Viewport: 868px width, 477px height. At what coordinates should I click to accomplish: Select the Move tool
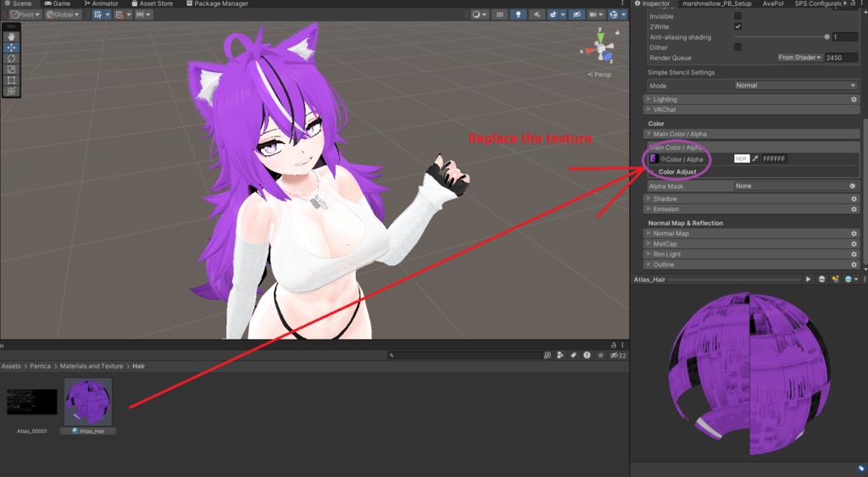[x=11, y=47]
